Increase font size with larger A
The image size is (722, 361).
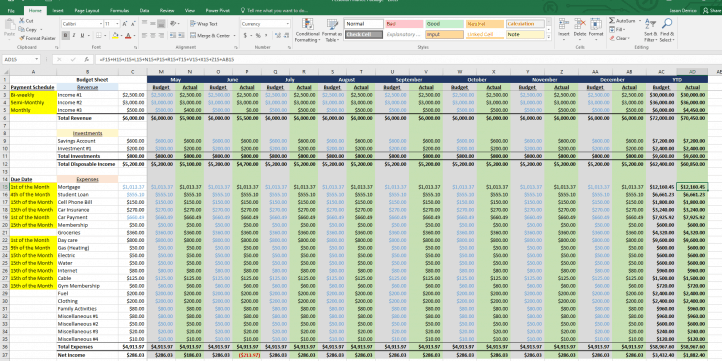125,23
